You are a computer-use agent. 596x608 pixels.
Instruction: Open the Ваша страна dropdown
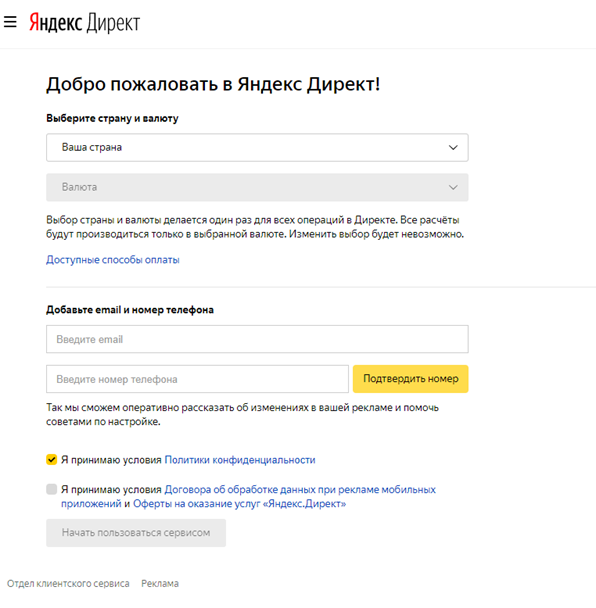click(257, 147)
